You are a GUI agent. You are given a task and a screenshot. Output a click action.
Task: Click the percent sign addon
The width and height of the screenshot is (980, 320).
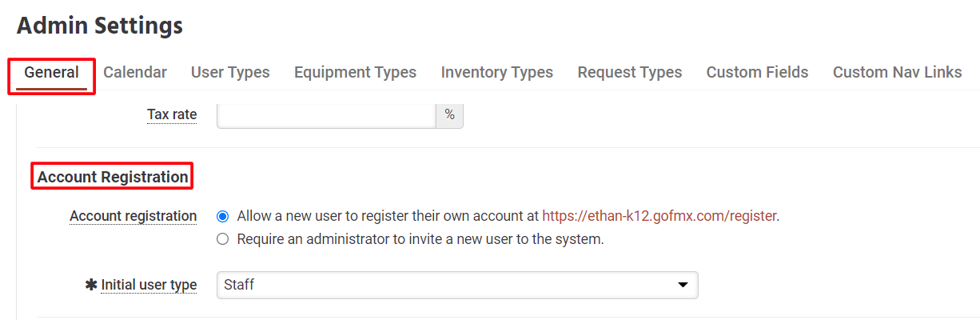tap(449, 114)
